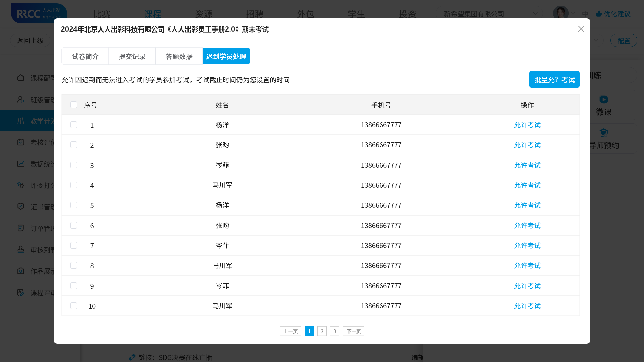This screenshot has width=644, height=362.
Task: Click the 姓名 column header
Action: (222, 105)
